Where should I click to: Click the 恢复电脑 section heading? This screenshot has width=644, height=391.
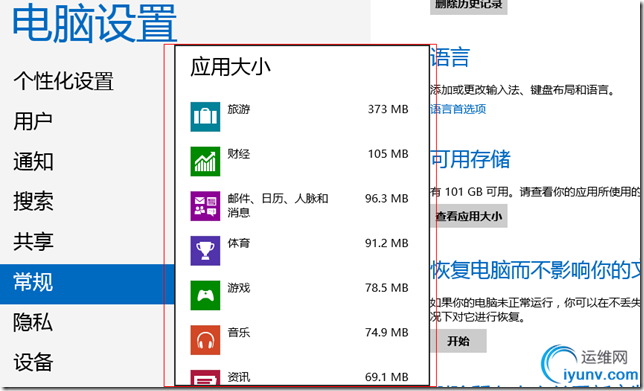536,270
